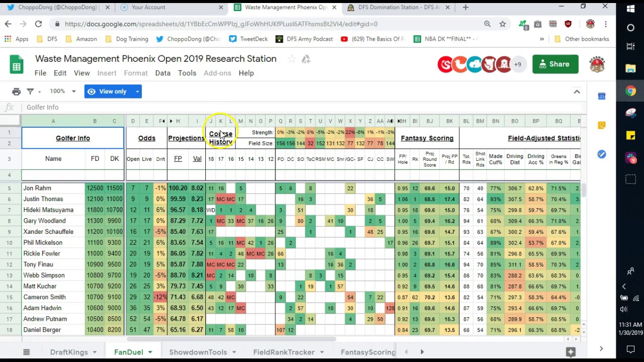
Task: Open the all sheets list icon
Action: coord(26,352)
